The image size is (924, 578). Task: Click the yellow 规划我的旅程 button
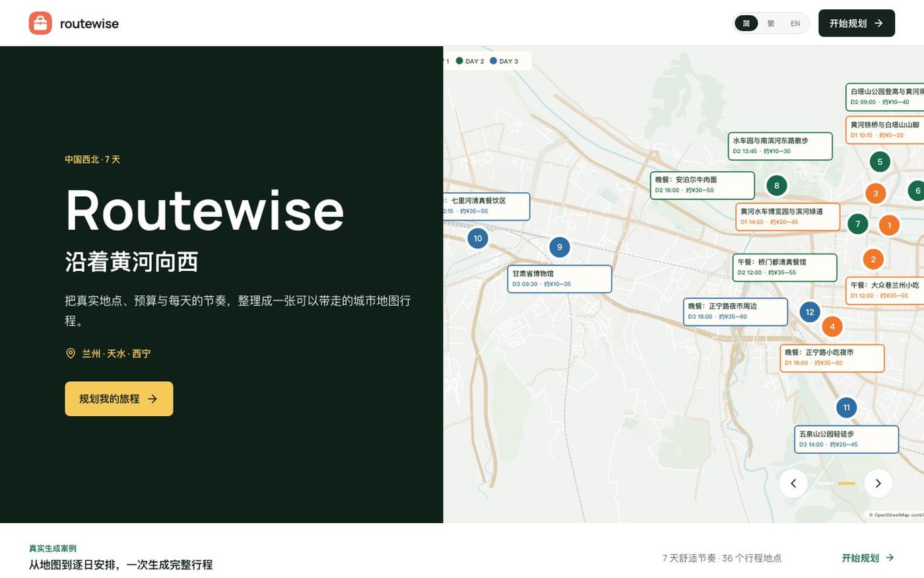click(x=119, y=399)
